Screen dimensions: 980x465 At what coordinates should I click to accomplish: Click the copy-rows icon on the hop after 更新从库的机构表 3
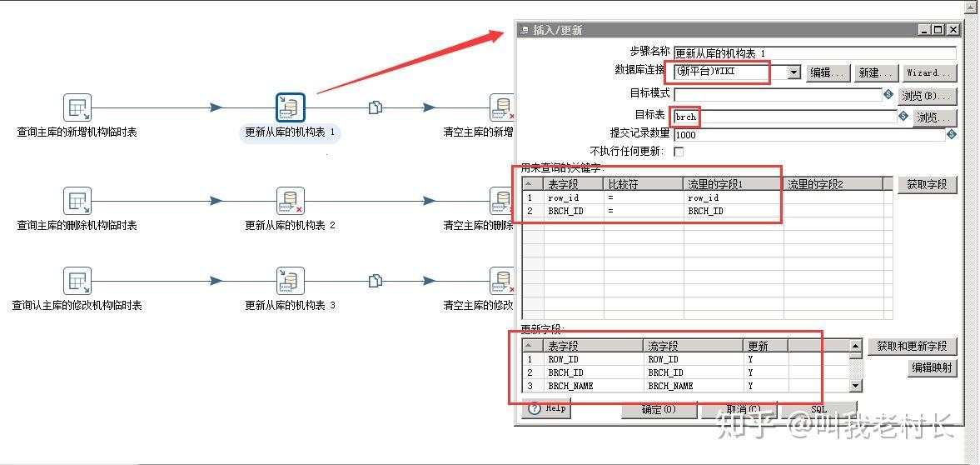[x=375, y=281]
